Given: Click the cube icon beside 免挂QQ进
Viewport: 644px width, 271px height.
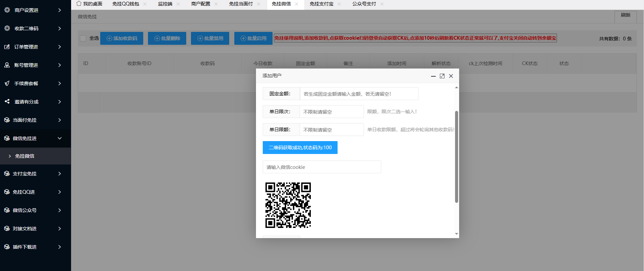Looking at the screenshot, I should click(x=7, y=192).
